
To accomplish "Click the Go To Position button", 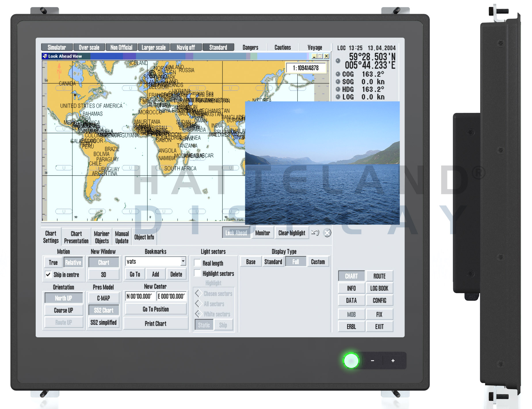I will point(156,309).
